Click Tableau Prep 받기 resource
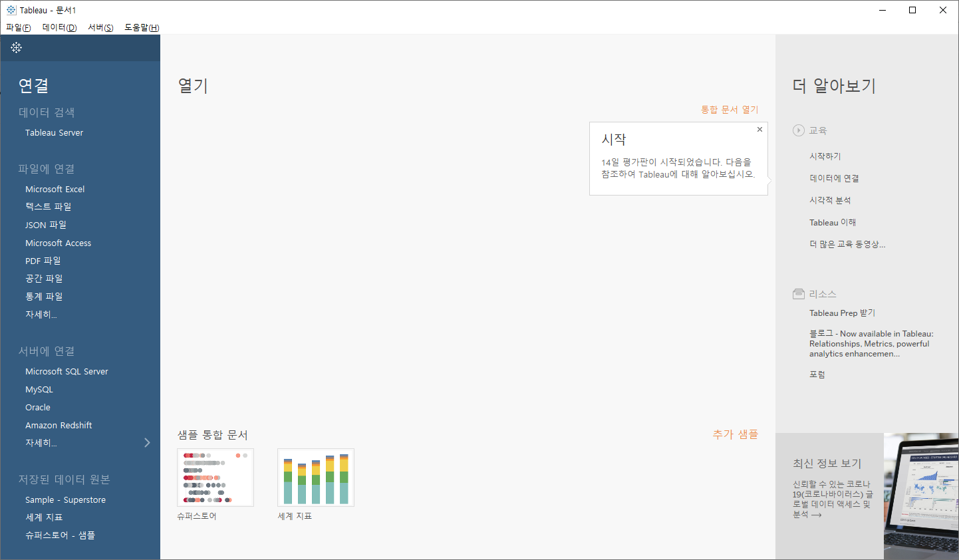 tap(842, 313)
